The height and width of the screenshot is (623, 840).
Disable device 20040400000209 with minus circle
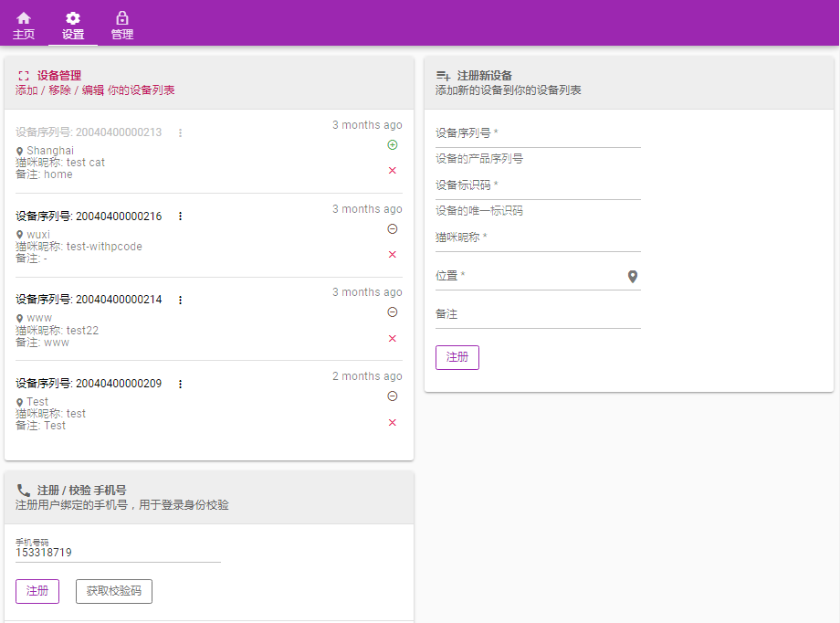click(x=393, y=396)
